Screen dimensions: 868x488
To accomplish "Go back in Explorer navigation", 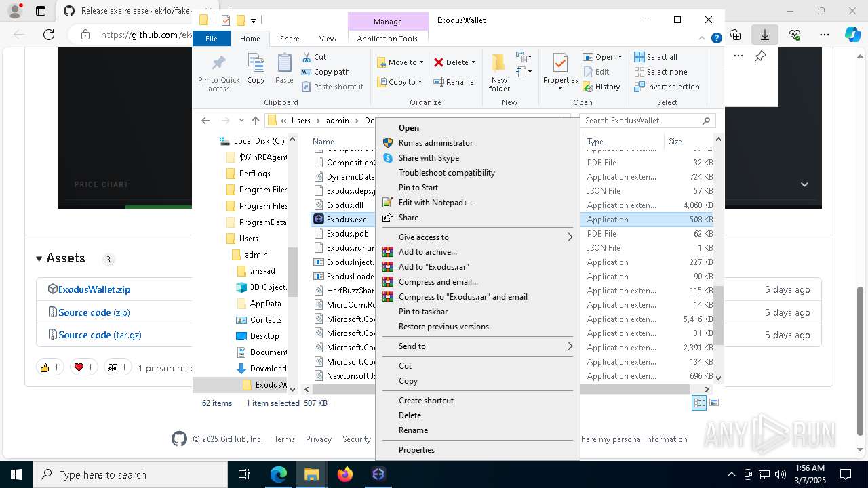I will (x=205, y=121).
